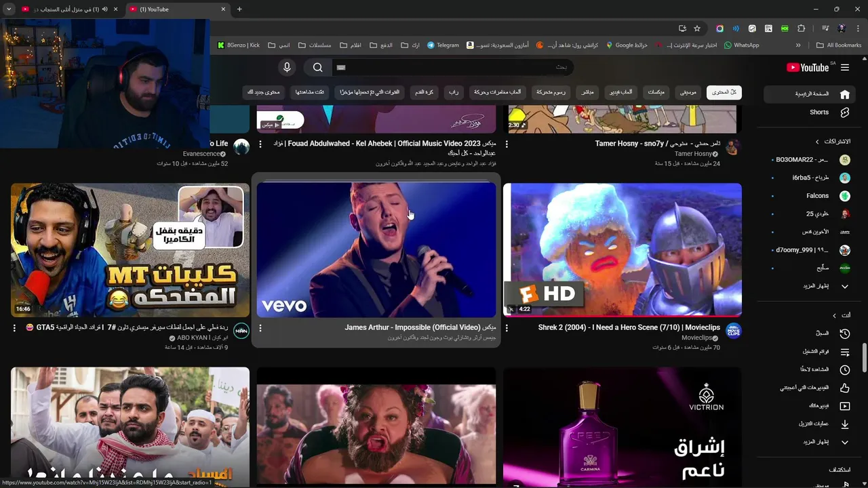
Task: Open i6rba5 channel in subscriptions
Action: point(811,178)
